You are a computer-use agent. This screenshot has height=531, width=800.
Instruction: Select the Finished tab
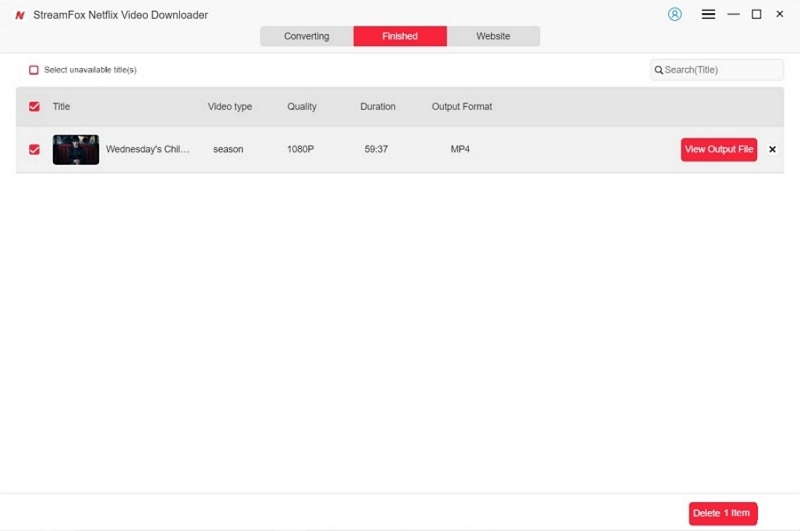[x=400, y=36]
